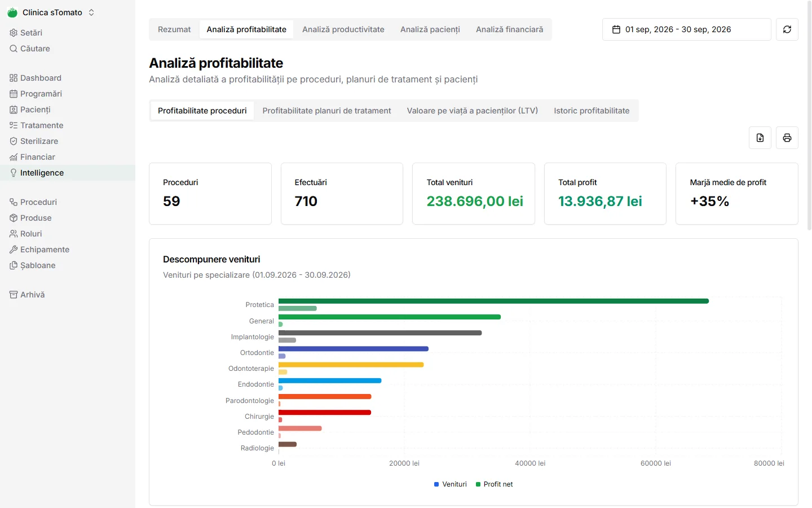Open the date range picker
Screen dimensions: 812x508
tap(686, 29)
